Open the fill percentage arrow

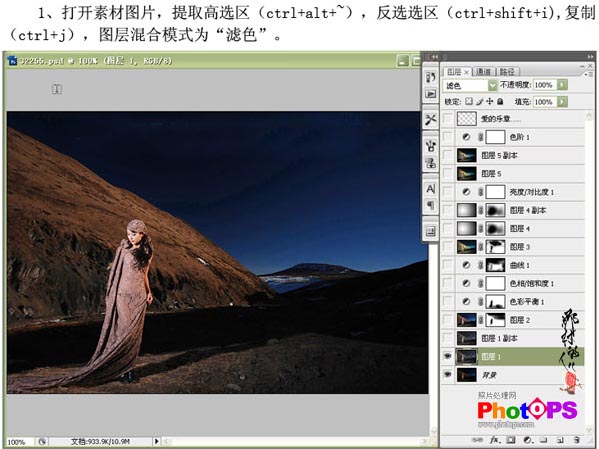pyautogui.click(x=562, y=102)
